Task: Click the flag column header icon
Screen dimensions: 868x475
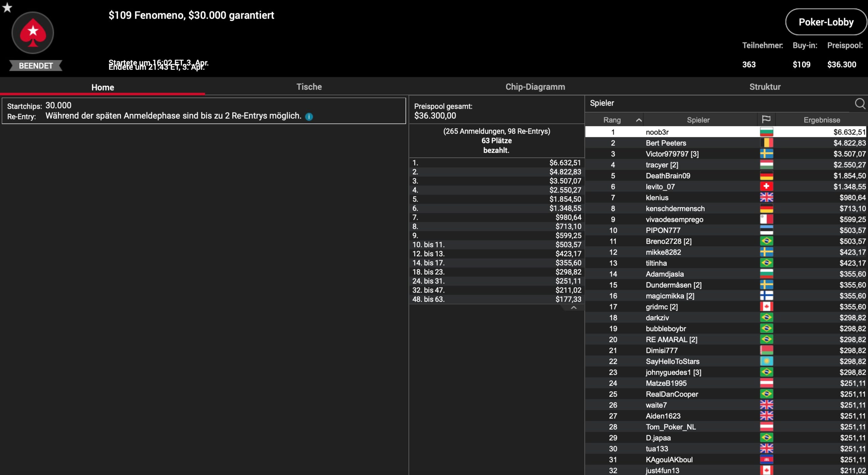Action: (x=766, y=119)
